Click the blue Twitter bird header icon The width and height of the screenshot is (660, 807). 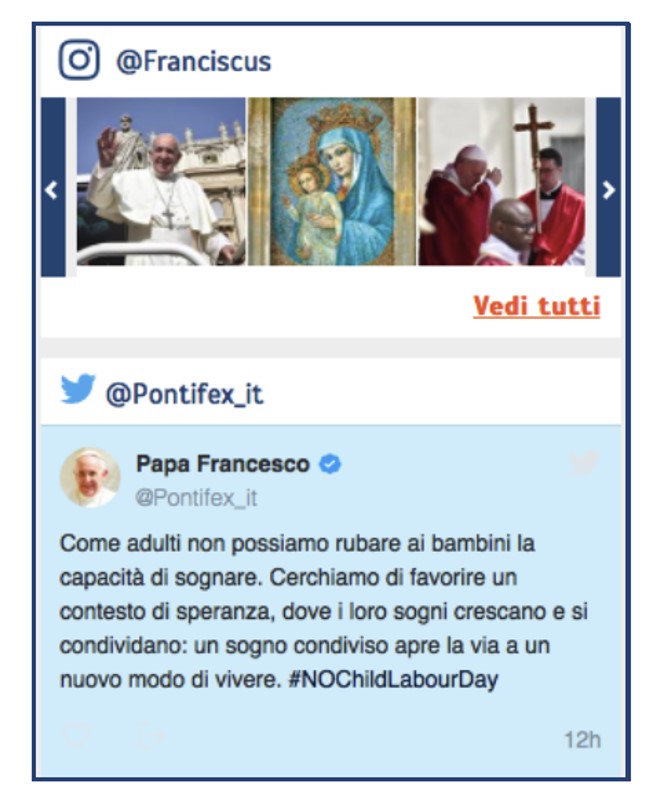click(x=78, y=389)
